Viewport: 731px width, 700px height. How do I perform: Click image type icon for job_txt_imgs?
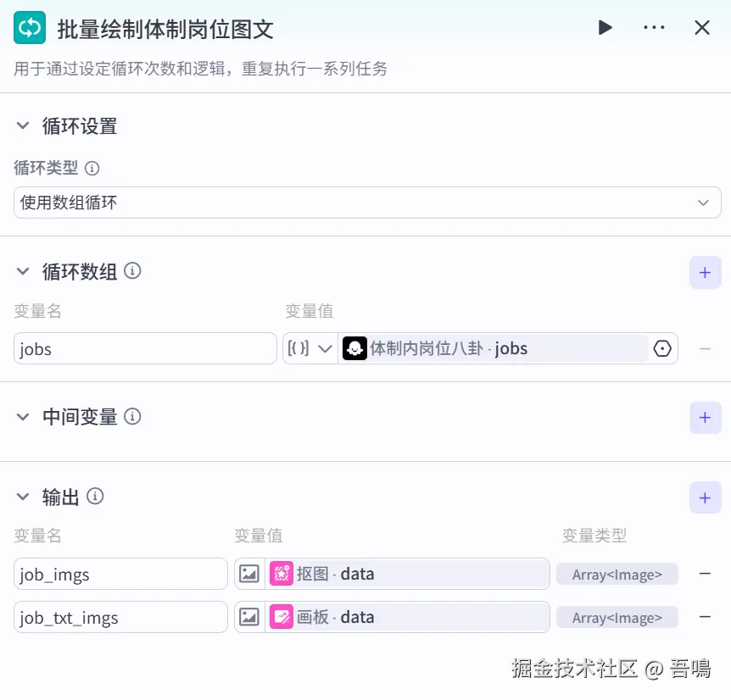(x=249, y=617)
